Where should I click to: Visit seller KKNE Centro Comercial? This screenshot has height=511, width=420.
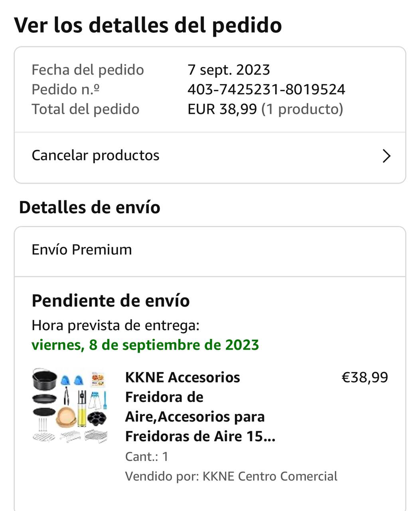[270, 476]
